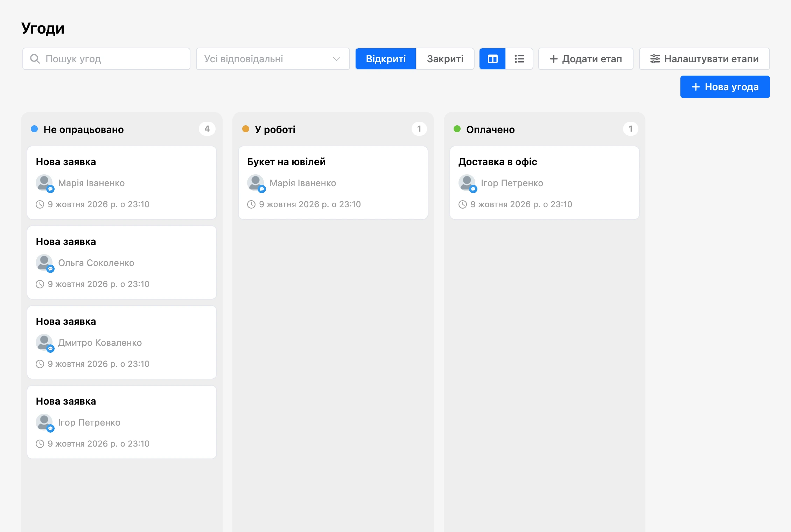Screen dimensions: 791x532
Task: Open Усі відповідальні dropdown
Action: pos(273,59)
